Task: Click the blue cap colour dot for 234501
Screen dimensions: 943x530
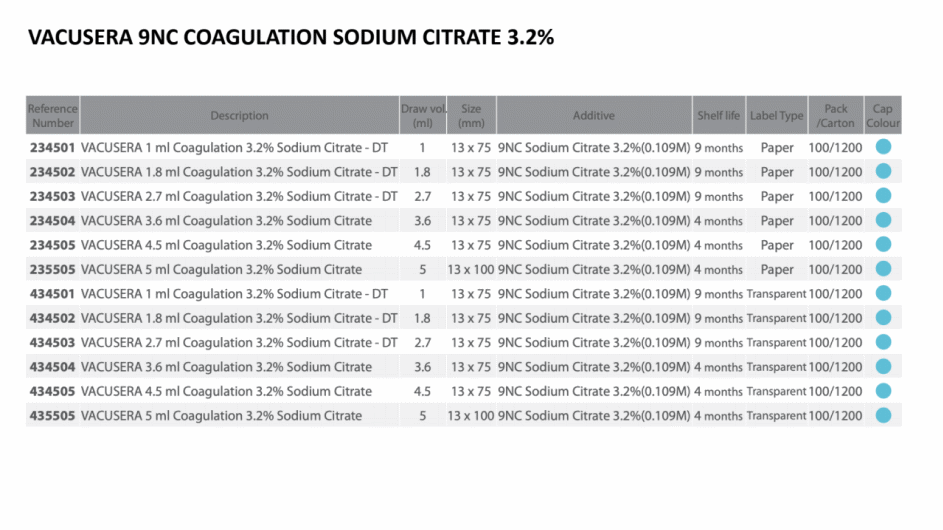Action: (x=883, y=147)
